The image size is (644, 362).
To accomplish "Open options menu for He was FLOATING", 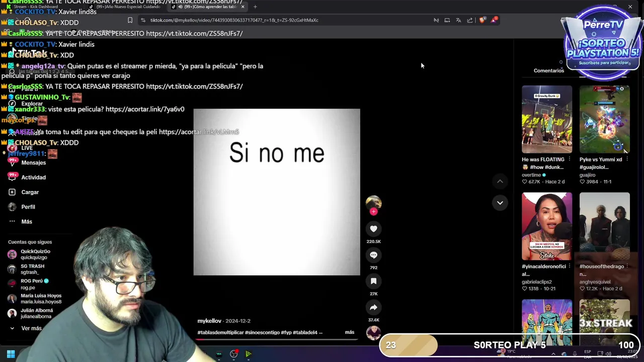I will tap(569, 159).
